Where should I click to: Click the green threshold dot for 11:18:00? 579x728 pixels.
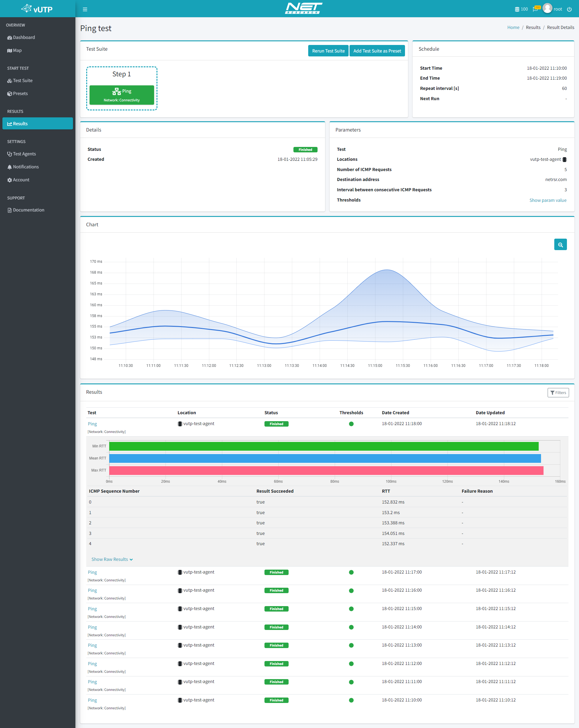[351, 424]
